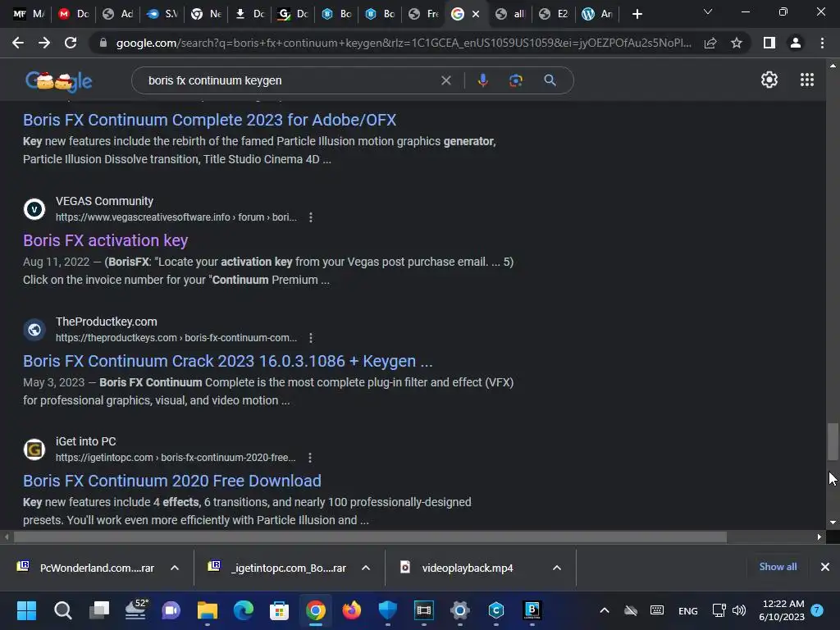
Task: Click the horizontal scrollbar thumb
Action: coord(370,536)
